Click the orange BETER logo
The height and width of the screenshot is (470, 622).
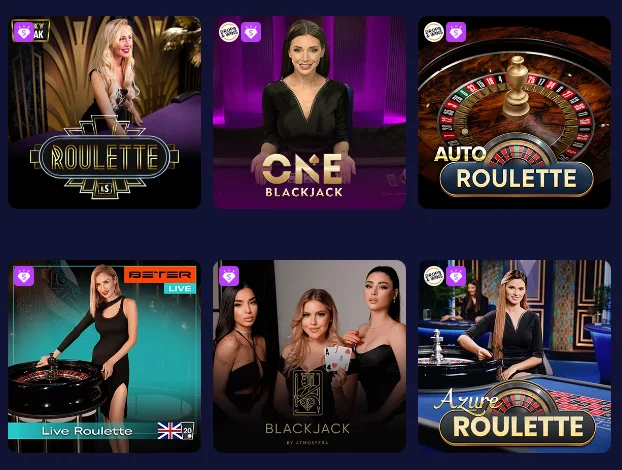(x=160, y=275)
